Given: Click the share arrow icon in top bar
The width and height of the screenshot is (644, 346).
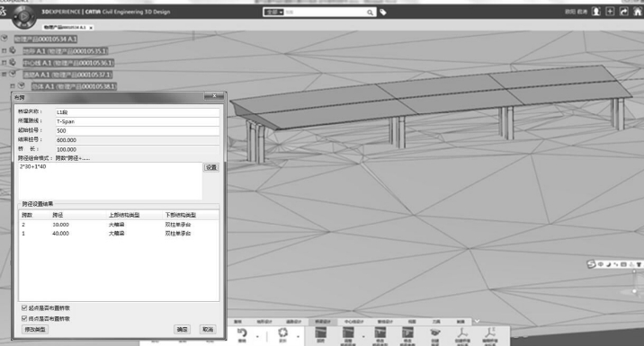Looking at the screenshot, I should tap(624, 12).
